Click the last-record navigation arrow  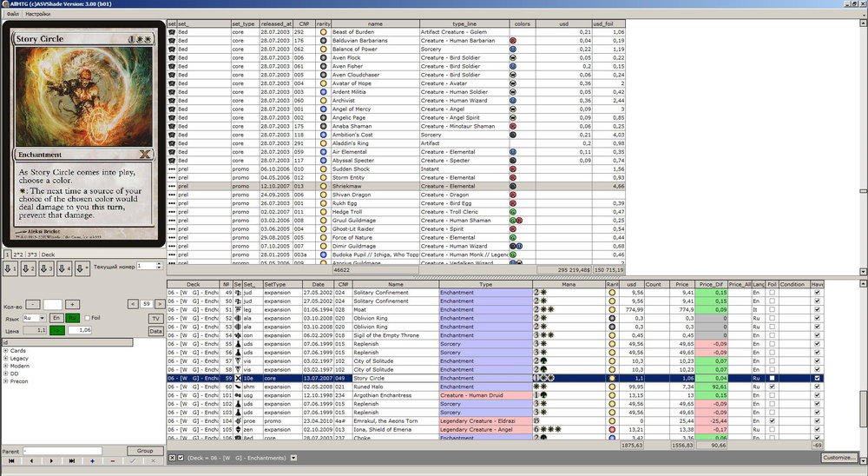coord(72,460)
